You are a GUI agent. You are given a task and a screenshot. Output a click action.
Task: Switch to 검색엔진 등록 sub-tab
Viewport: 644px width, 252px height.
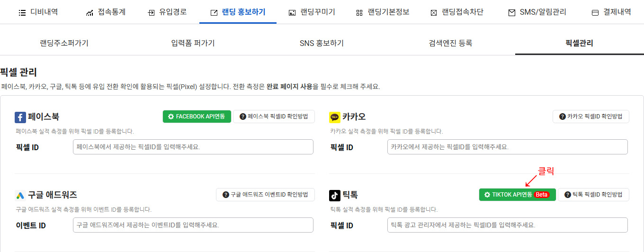coord(450,43)
